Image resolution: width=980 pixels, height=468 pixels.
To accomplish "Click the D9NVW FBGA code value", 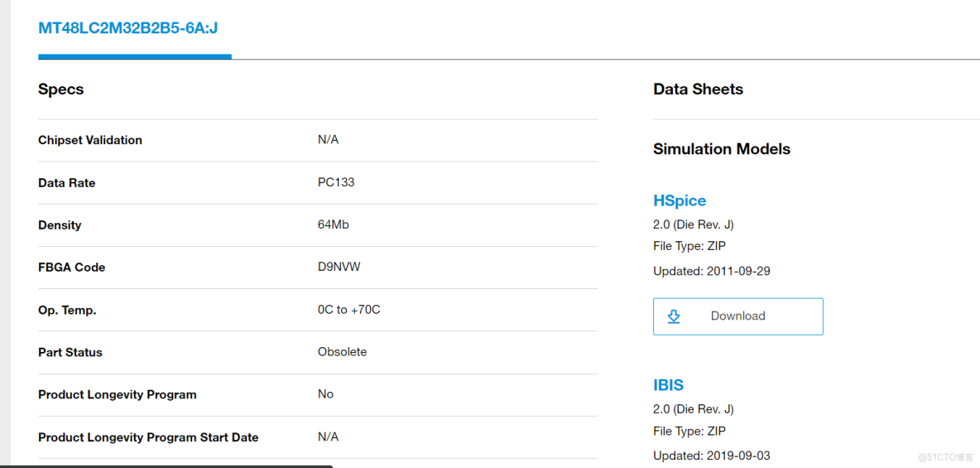I will tap(339, 267).
